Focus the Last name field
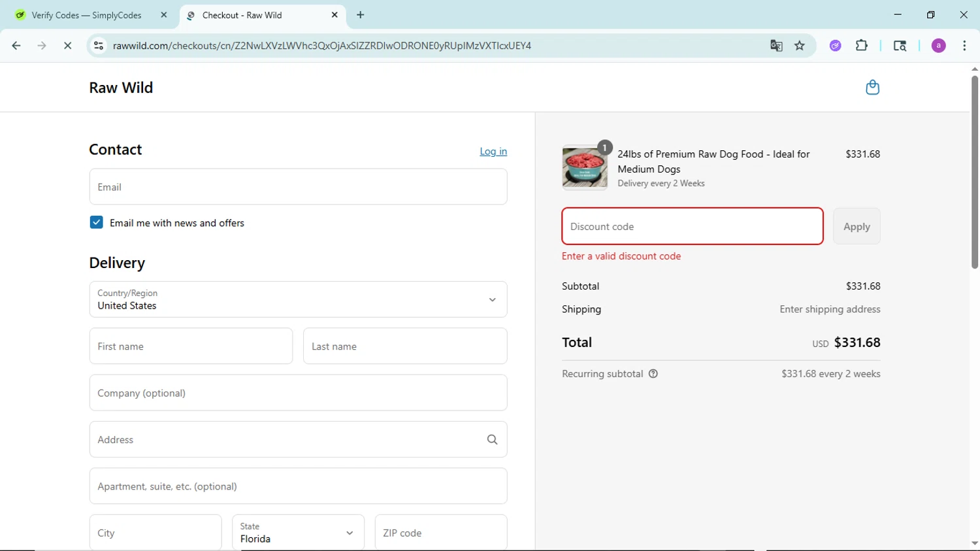 [x=405, y=346]
